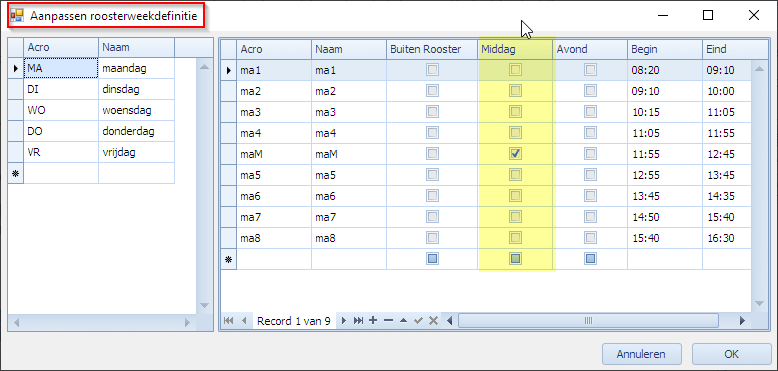
Task: Click the window title bar application icon
Action: click(17, 15)
